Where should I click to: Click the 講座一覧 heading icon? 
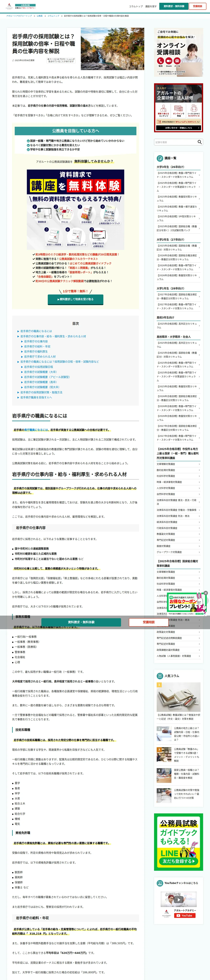point(160,158)
